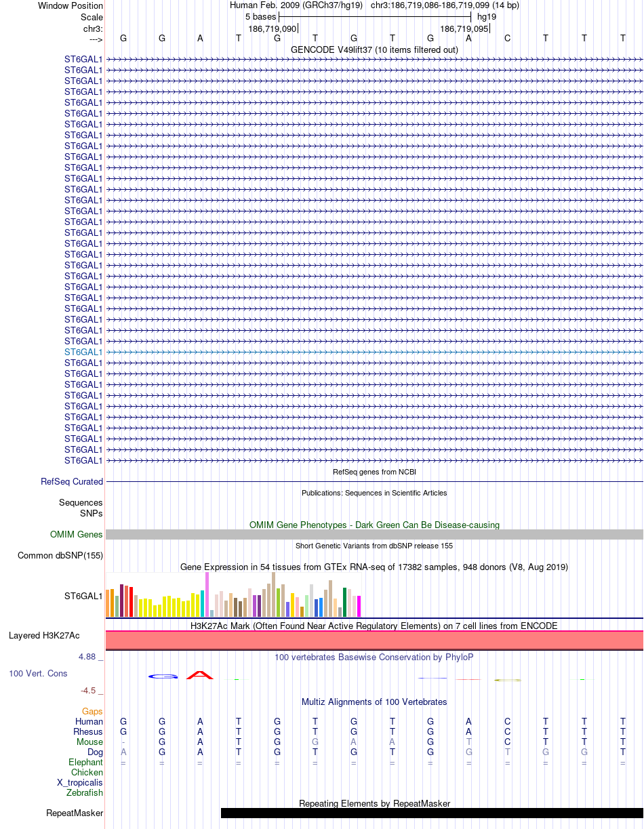Open the RefSeq Curated track label
The height and width of the screenshot is (829, 644).
72,482
